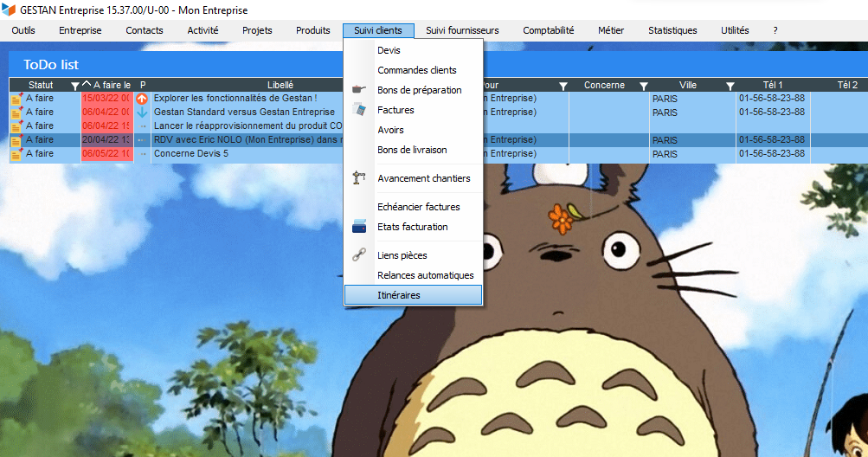Open the Comptabilité menu
The height and width of the screenshot is (457, 868).
548,30
